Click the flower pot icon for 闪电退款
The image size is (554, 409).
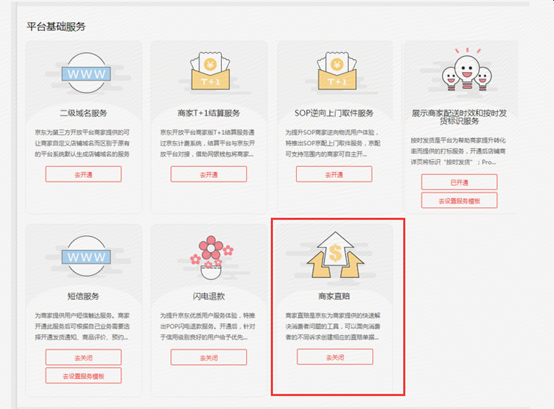[x=211, y=257]
